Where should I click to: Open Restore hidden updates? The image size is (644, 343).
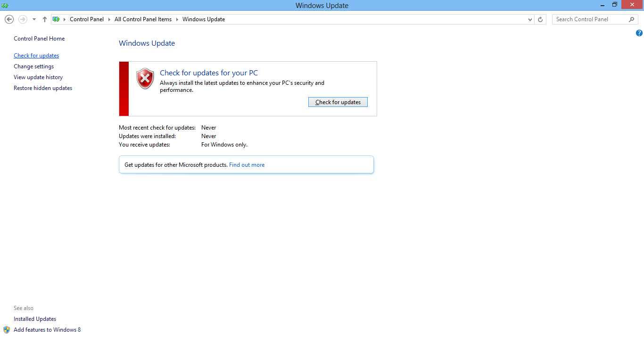click(x=43, y=88)
